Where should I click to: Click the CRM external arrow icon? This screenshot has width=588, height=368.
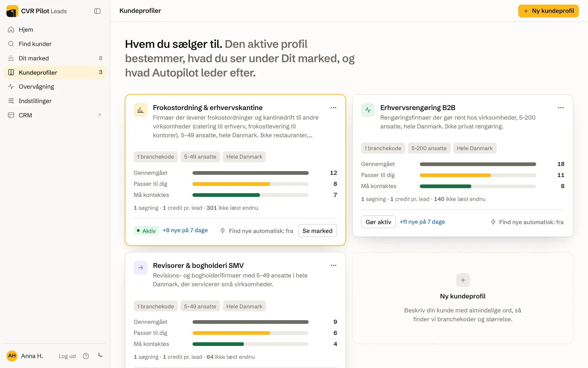pos(99,115)
